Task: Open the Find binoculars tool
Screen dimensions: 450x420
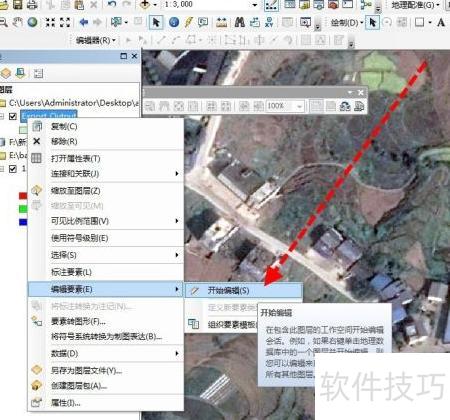Action: tap(239, 22)
